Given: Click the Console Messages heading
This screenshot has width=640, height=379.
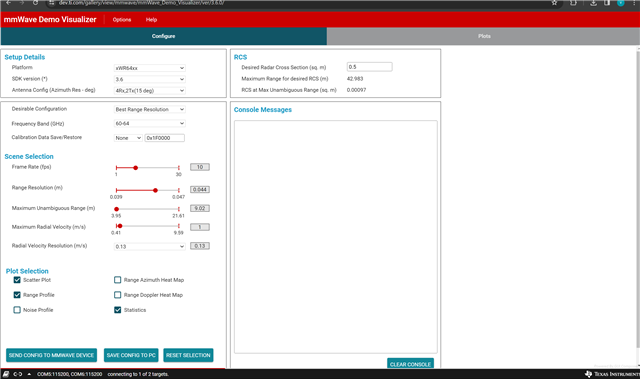Looking at the screenshot, I should coord(263,110).
